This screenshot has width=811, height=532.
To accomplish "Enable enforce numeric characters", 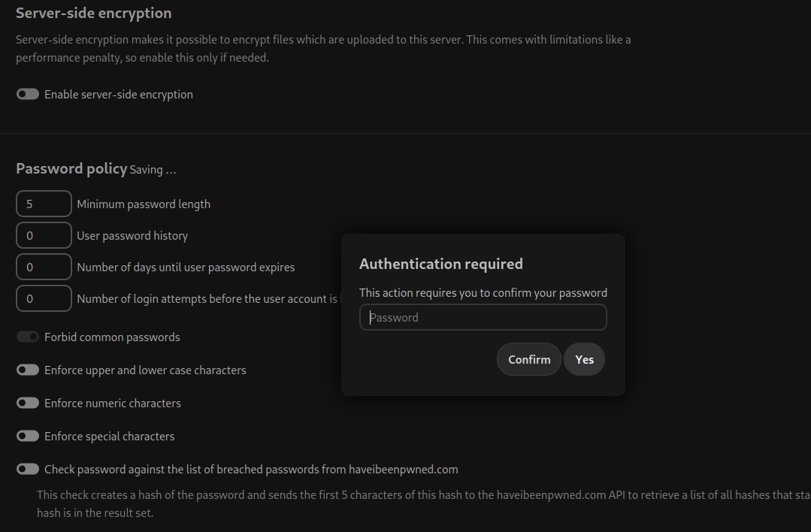I will tap(27, 403).
